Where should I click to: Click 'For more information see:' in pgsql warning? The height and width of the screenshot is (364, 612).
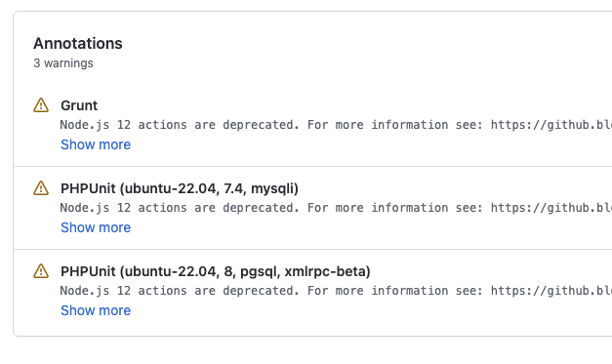(x=395, y=291)
